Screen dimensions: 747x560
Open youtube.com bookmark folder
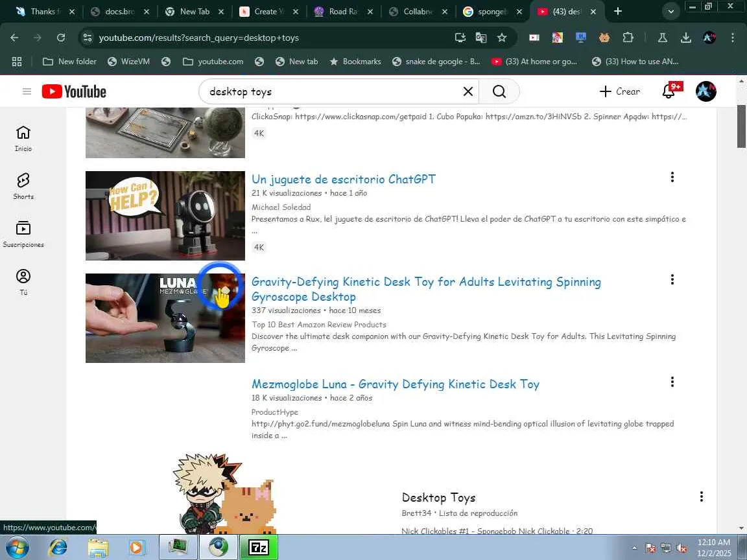213,62
